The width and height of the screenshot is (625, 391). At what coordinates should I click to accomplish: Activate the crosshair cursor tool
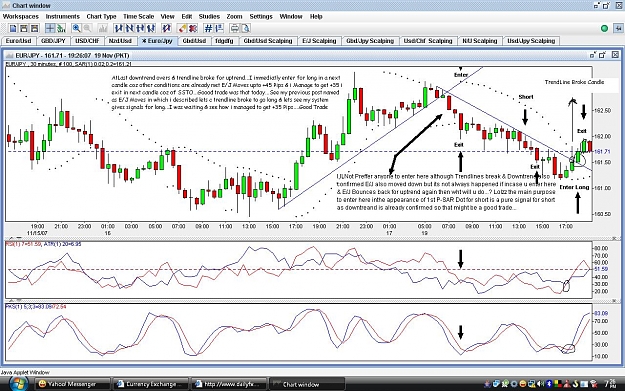[x=50, y=28]
